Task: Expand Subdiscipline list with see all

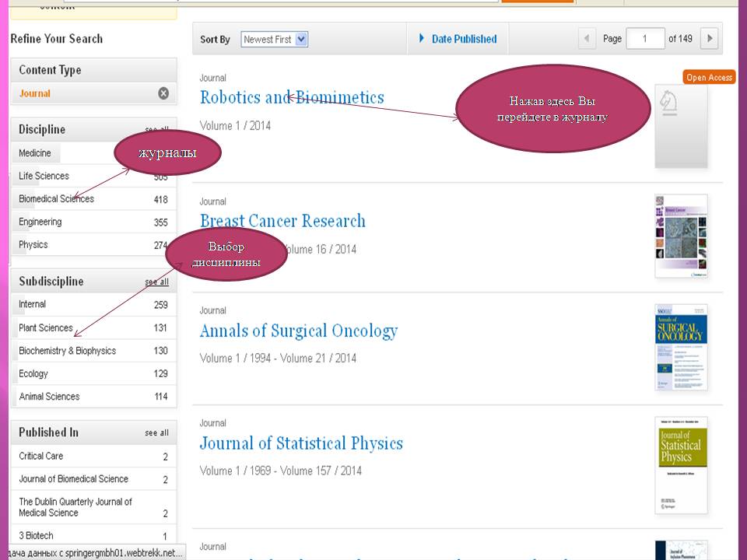Action: pyautogui.click(x=156, y=282)
